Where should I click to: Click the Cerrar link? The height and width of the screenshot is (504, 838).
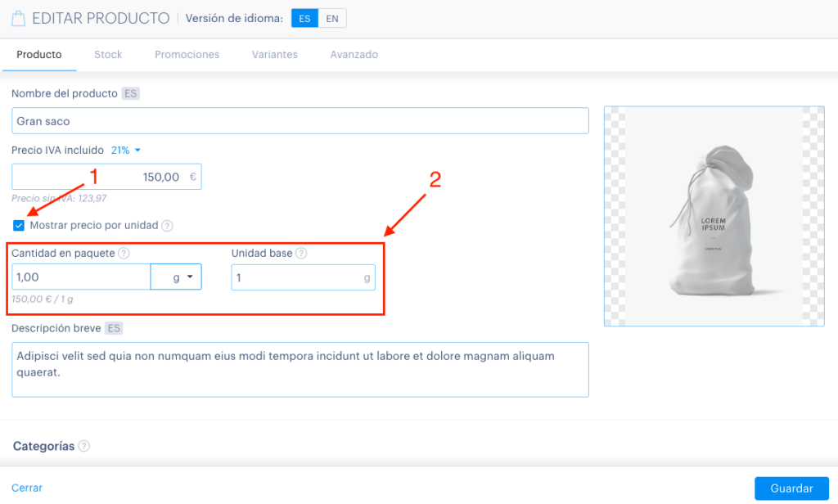[x=27, y=488]
